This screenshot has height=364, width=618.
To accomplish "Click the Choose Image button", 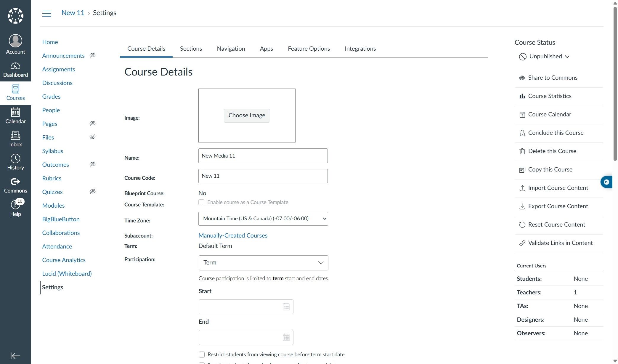I will [247, 115].
